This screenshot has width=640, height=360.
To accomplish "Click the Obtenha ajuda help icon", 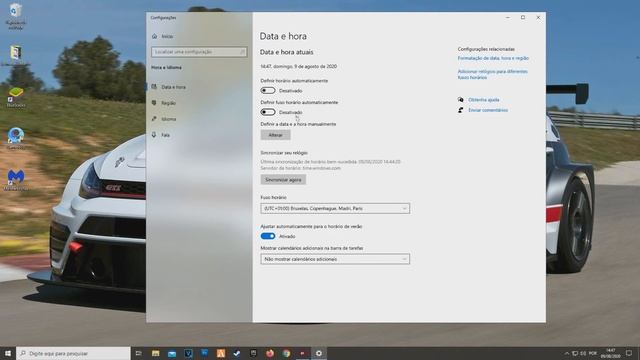I will 460,100.
